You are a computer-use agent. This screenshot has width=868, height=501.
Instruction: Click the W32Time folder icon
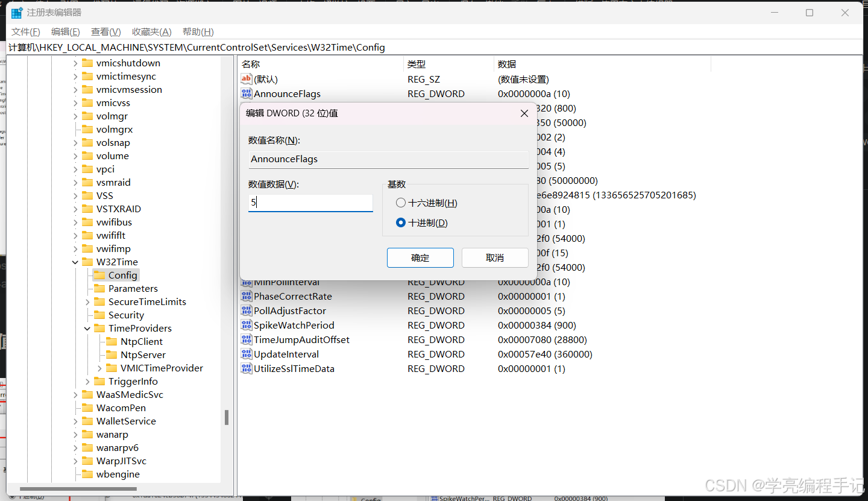(87, 262)
